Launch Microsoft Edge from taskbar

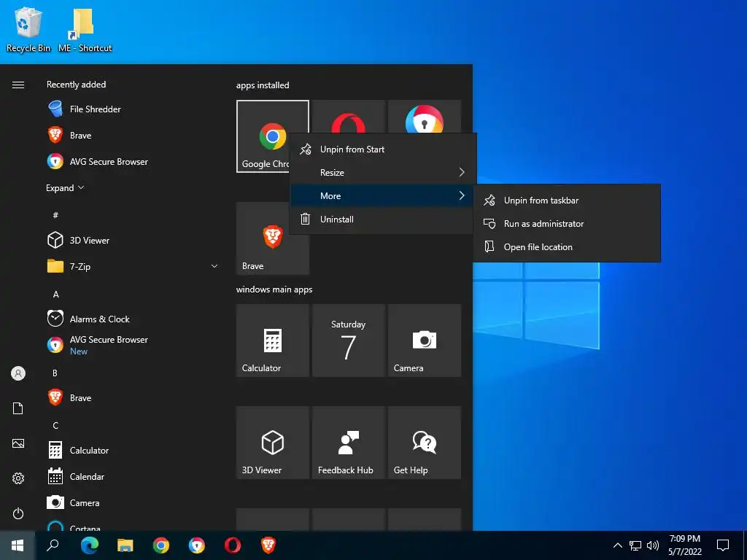(x=90, y=545)
